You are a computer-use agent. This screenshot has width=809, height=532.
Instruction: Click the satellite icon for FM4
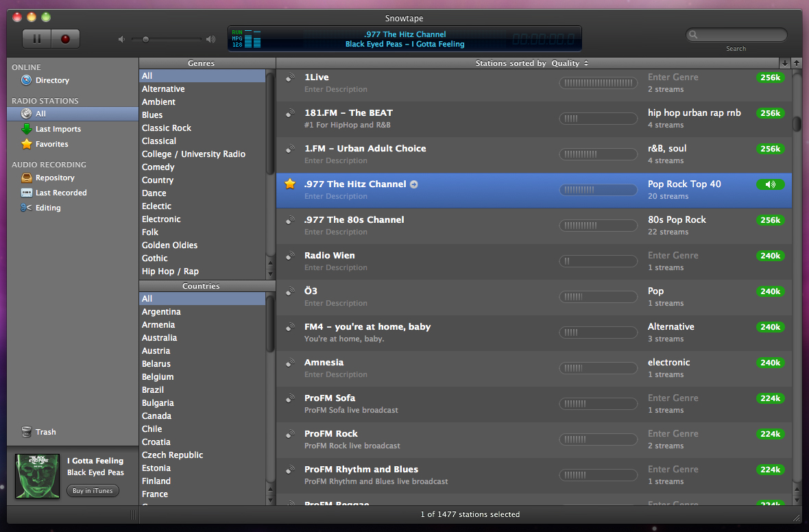pyautogui.click(x=290, y=326)
